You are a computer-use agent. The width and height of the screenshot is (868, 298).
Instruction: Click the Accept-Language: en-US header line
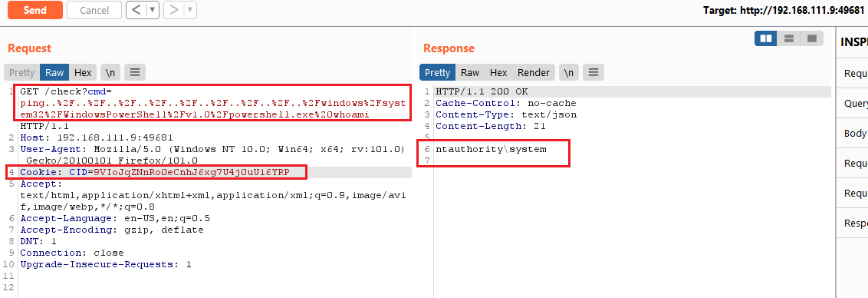115,218
